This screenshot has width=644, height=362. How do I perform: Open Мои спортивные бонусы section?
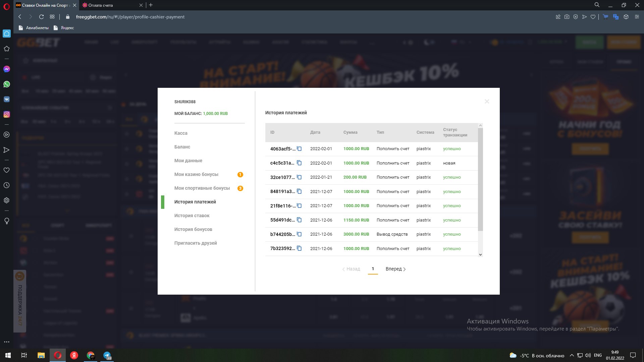(x=202, y=188)
